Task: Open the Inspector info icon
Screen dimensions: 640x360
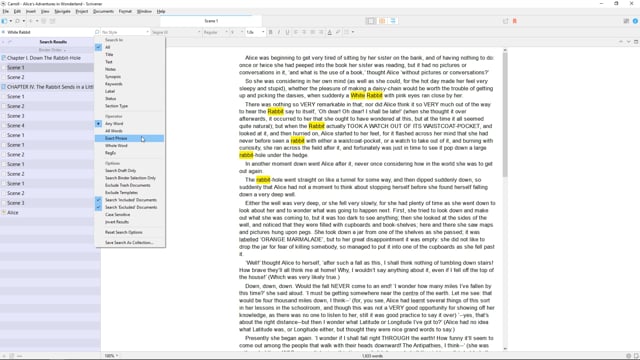Action: pos(636,21)
